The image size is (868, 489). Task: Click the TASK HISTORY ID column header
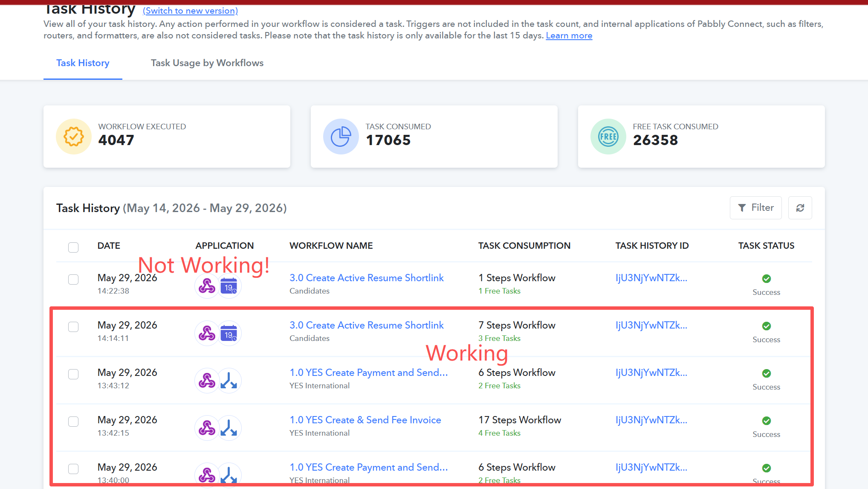652,246
